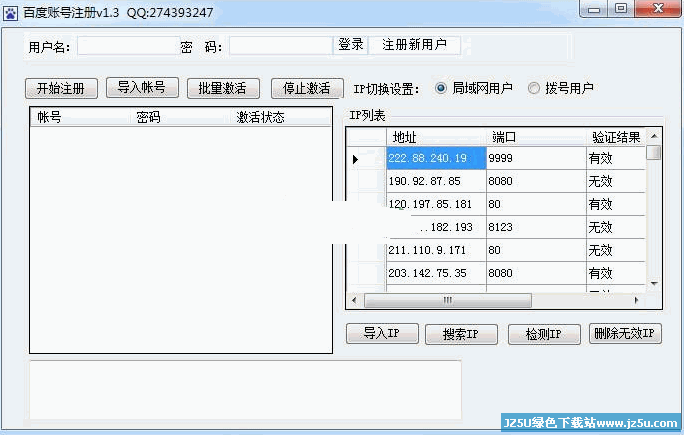Click IP list vertical scrollbar thumb
This screenshot has width=684, height=435.
(x=654, y=152)
